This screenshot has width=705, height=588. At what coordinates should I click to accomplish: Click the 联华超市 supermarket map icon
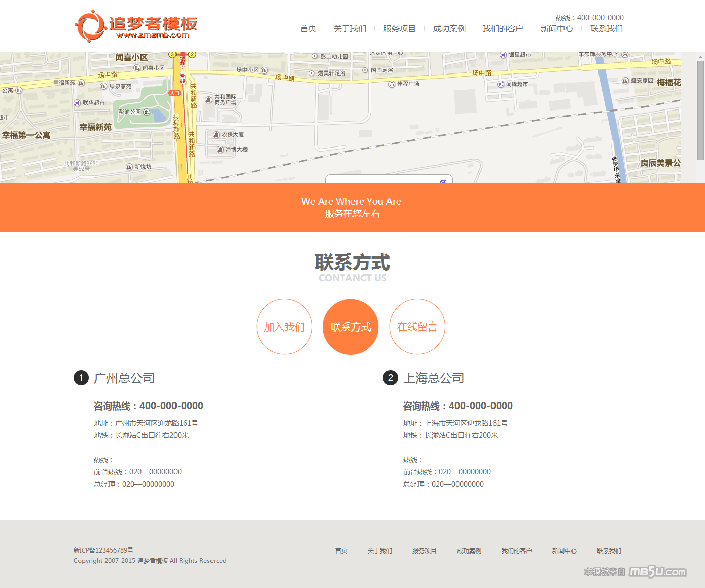(x=78, y=103)
